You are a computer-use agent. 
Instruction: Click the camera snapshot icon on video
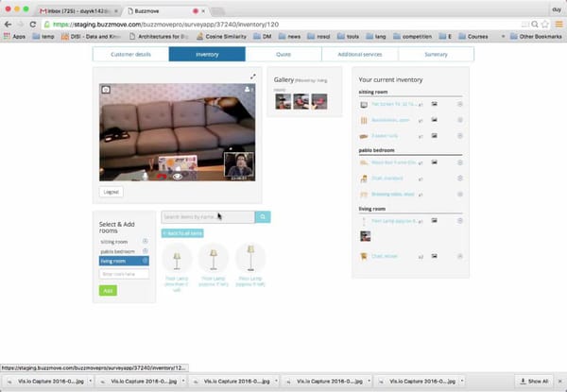coord(106,89)
